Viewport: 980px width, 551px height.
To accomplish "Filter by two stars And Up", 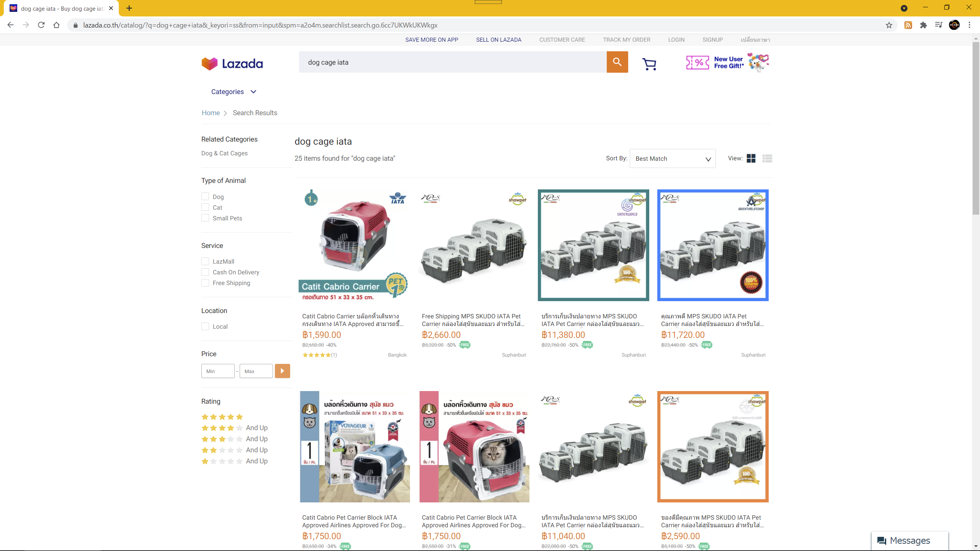I will [234, 450].
